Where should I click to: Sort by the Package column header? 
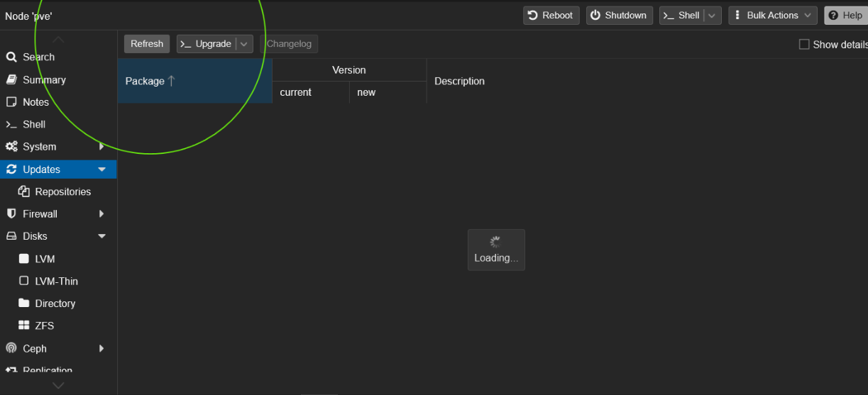click(194, 81)
